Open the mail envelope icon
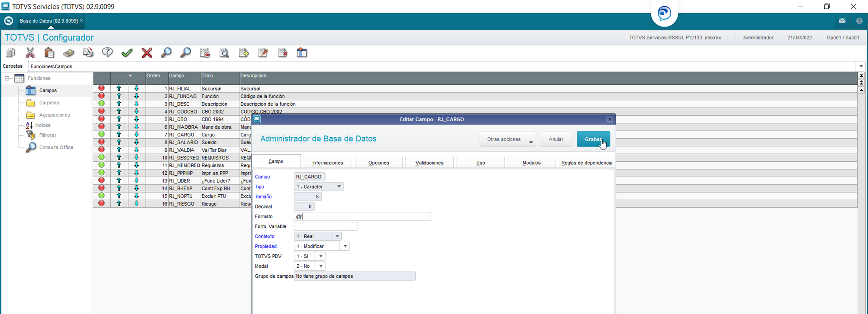This screenshot has width=868, height=314. click(x=842, y=21)
